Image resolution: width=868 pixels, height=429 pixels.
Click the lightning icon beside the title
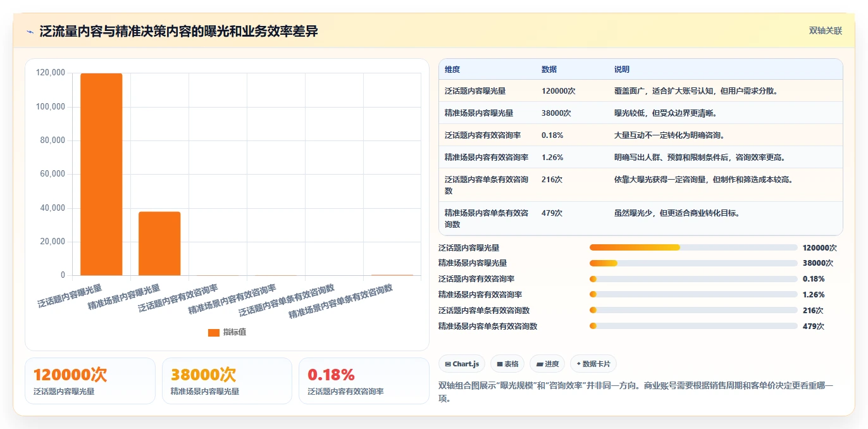(x=30, y=32)
